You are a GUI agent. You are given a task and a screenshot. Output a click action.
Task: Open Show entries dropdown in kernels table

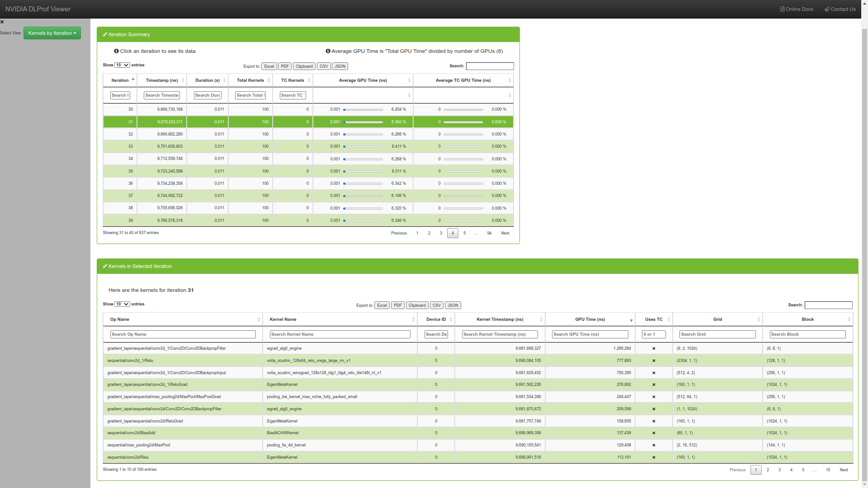pyautogui.click(x=122, y=304)
